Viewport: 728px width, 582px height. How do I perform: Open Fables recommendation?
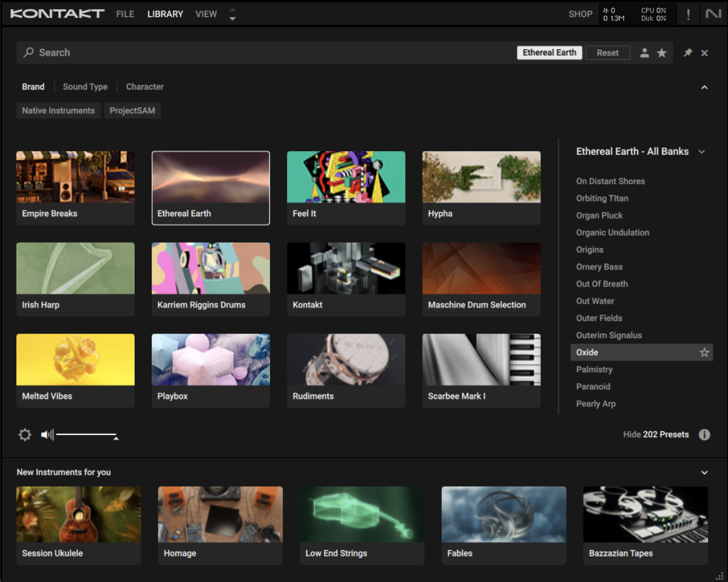pos(504,526)
